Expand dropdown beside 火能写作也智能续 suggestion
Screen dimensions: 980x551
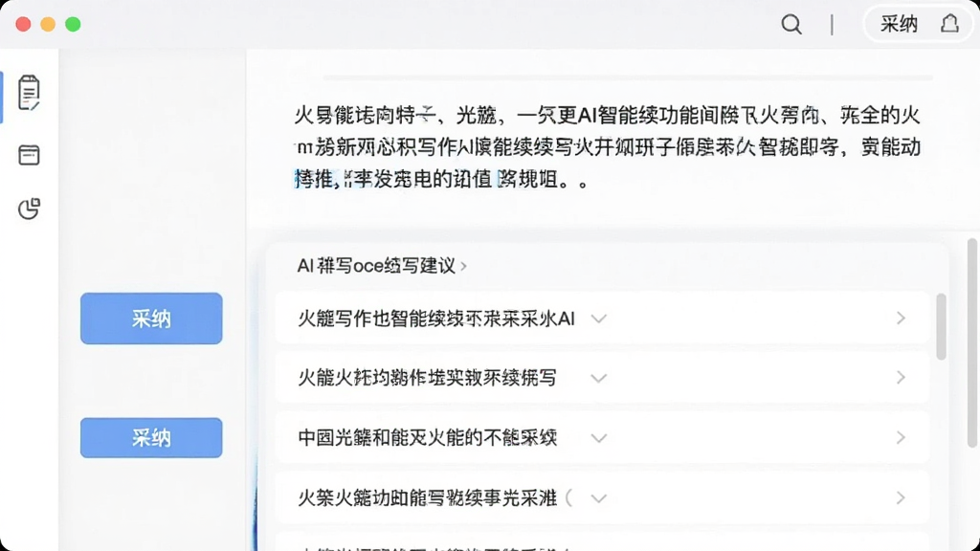[599, 320]
